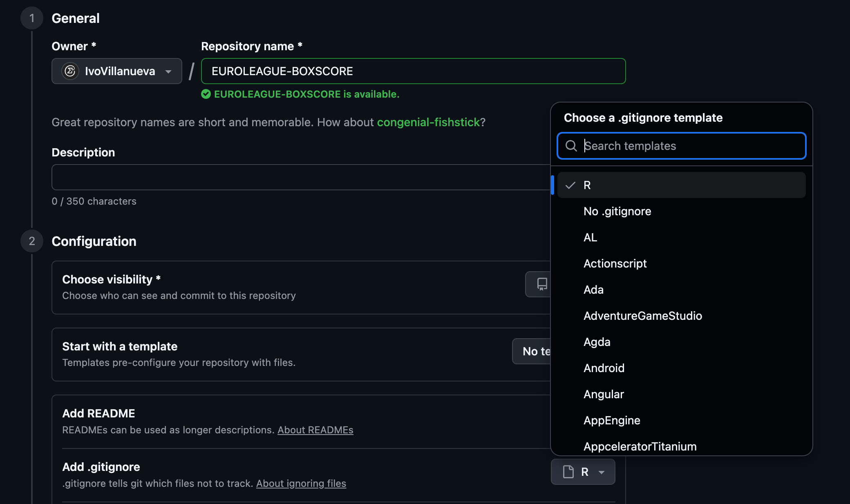Choose AdventureGameStudio from the list

pyautogui.click(x=642, y=316)
